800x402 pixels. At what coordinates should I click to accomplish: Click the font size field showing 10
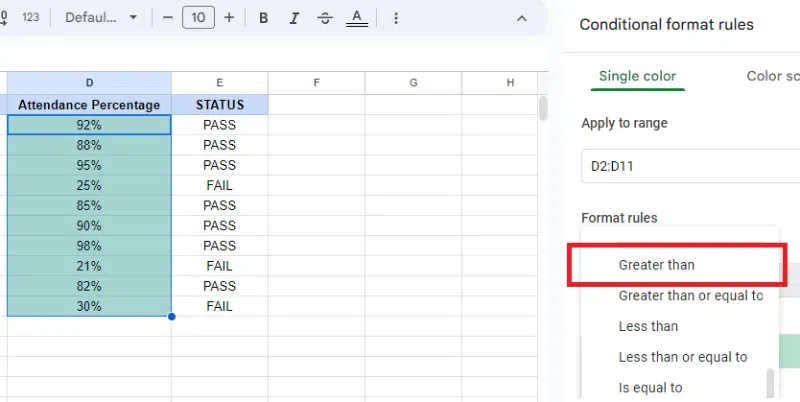tap(198, 18)
